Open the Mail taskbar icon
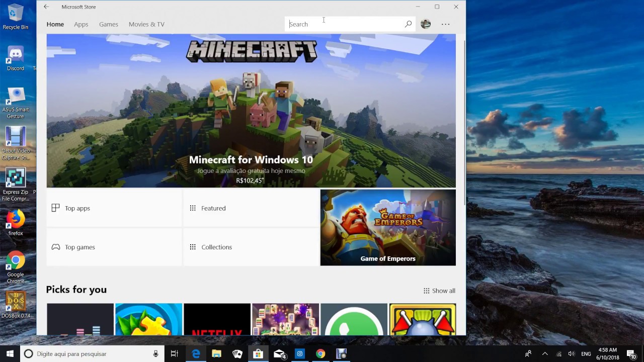 click(x=279, y=354)
